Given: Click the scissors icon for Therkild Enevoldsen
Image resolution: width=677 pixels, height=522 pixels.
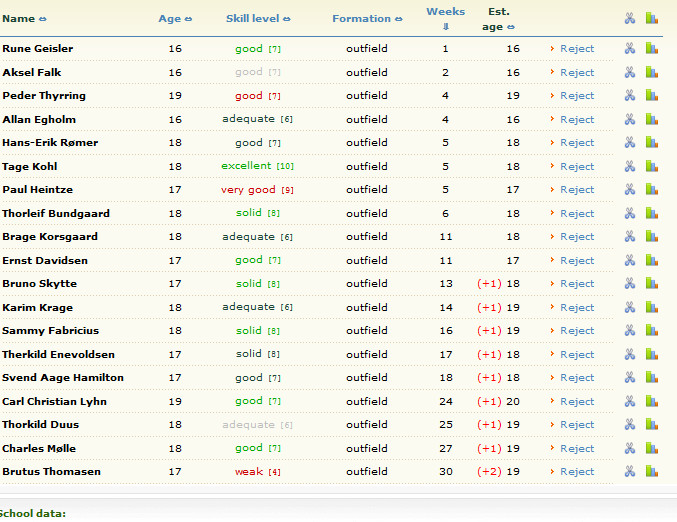Looking at the screenshot, I should (630, 354).
